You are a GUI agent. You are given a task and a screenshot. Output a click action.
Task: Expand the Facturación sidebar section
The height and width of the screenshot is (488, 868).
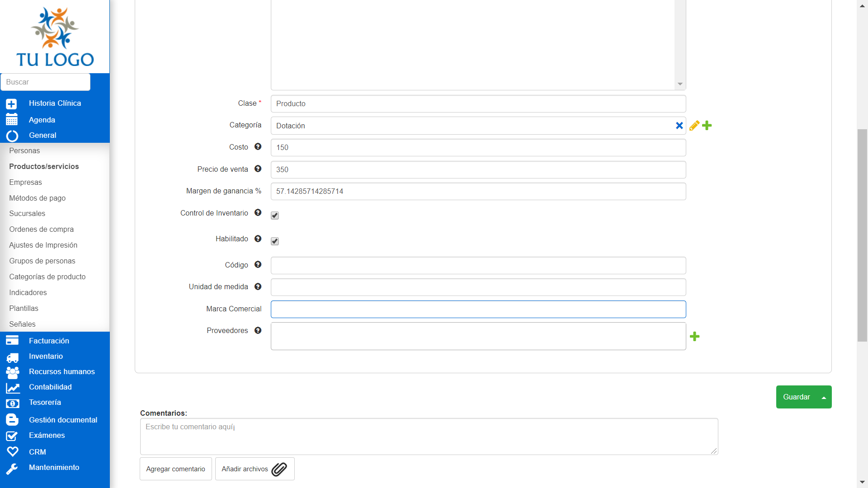(x=49, y=341)
